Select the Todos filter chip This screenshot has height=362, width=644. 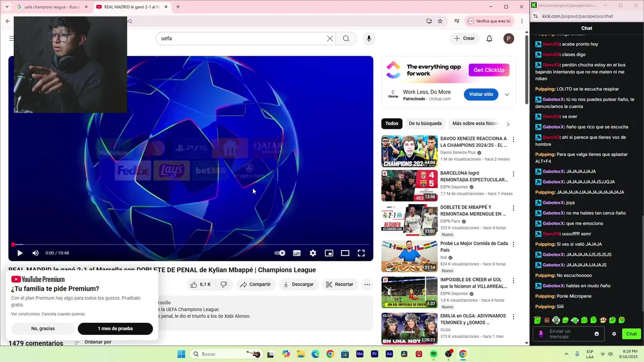tap(392, 124)
